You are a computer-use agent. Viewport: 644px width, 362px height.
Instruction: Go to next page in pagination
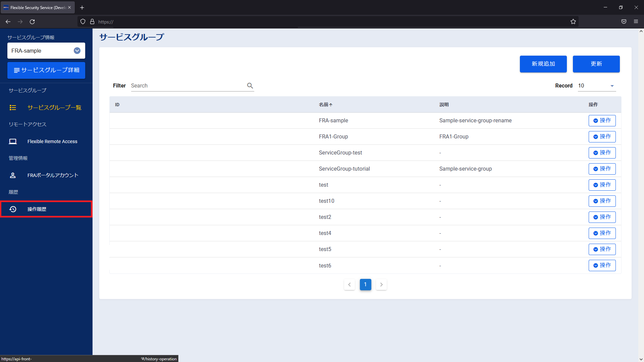click(381, 285)
